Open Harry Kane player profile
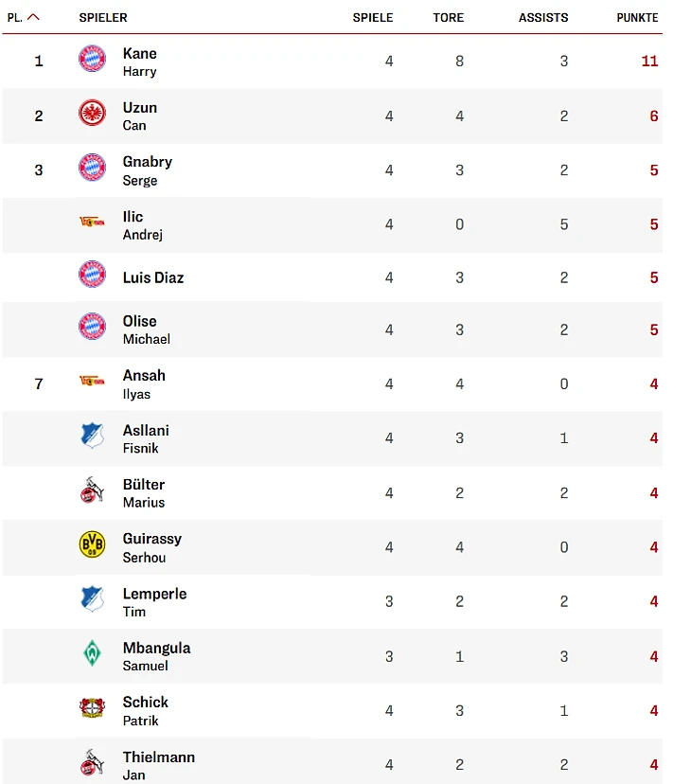Viewport: 691px width, 784px height. pos(139,62)
